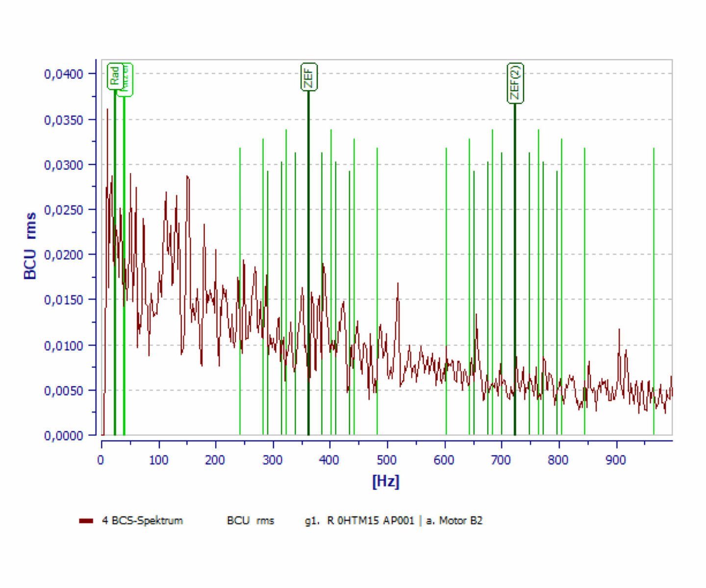Screen dimensions: 706x588
Task: Click the vertical axis title 'BCU rms'
Action: point(30,246)
